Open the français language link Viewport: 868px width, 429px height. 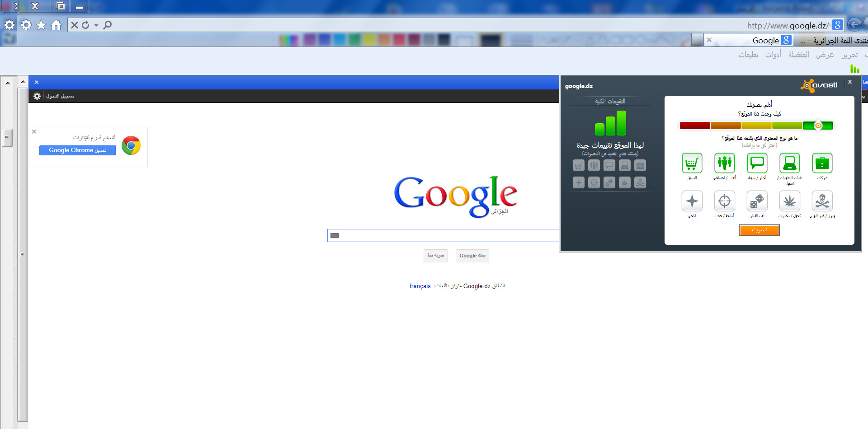(x=420, y=286)
